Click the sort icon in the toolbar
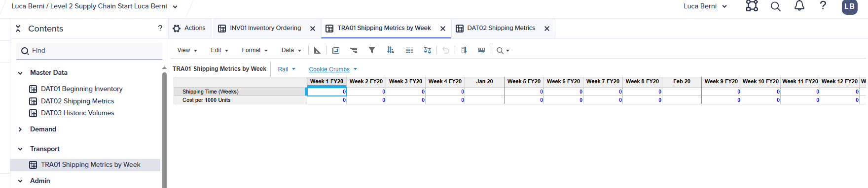Screen dimensions: 868x188 (391, 50)
